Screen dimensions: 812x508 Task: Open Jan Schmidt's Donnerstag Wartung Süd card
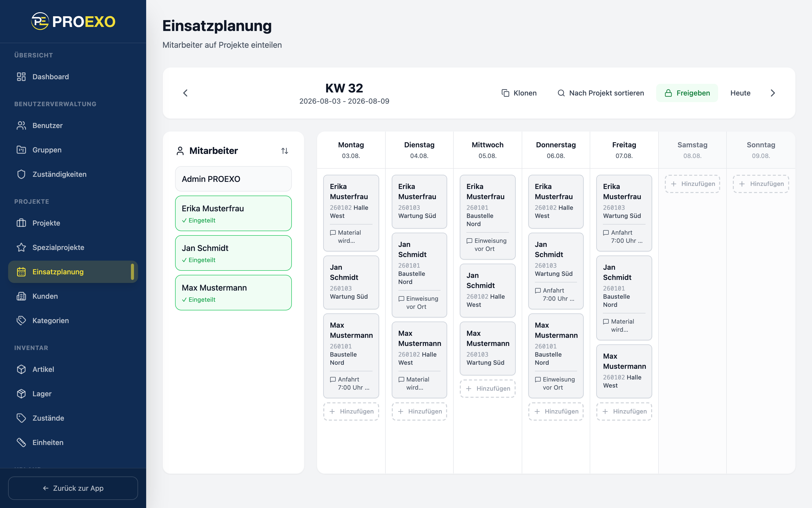[x=556, y=271]
